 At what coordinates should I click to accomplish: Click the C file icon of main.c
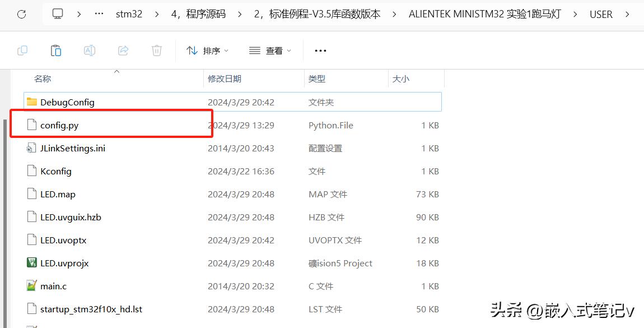32,285
